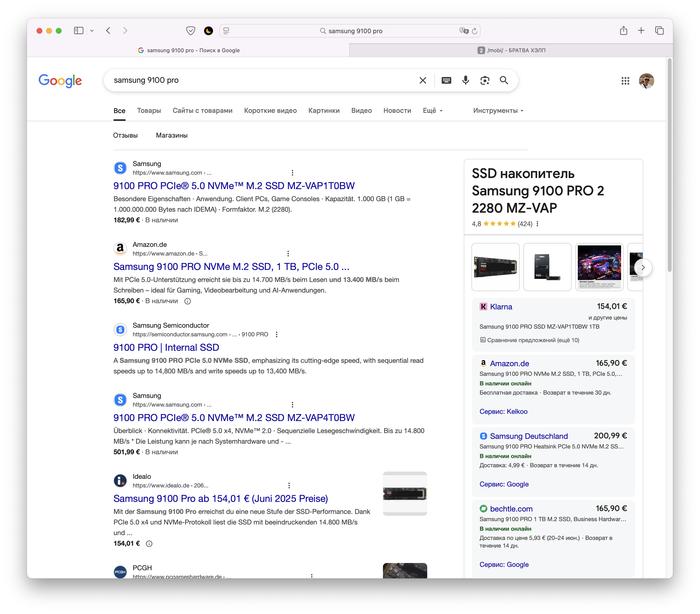Open the on-screen keyboard icon
700x614 pixels.
click(x=446, y=80)
